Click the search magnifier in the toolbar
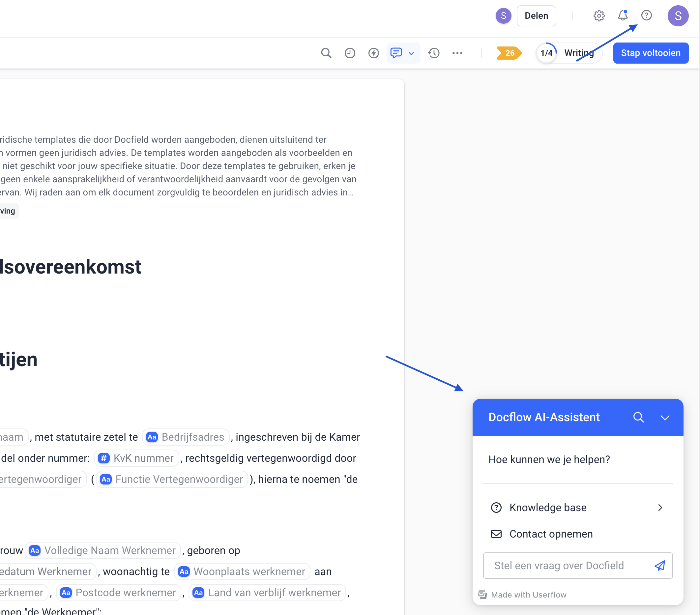Viewport: 700px width, 615px height. point(326,53)
